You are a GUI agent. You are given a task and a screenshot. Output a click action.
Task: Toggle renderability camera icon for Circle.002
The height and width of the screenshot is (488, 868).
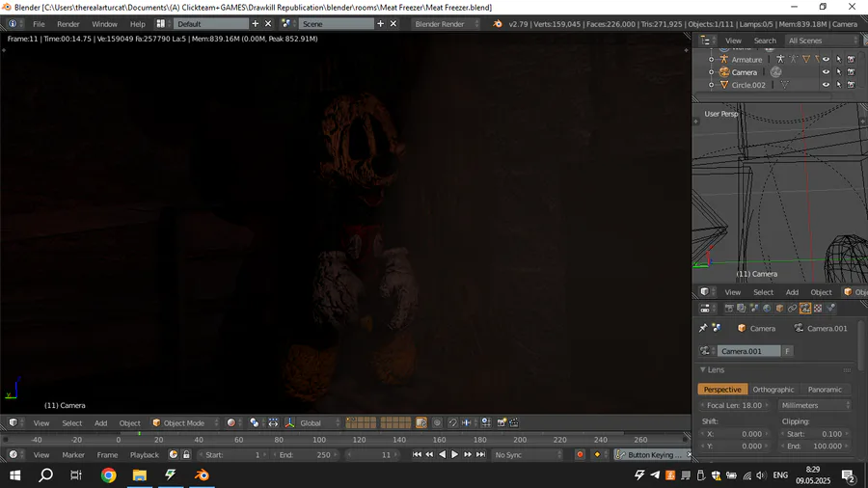point(852,85)
